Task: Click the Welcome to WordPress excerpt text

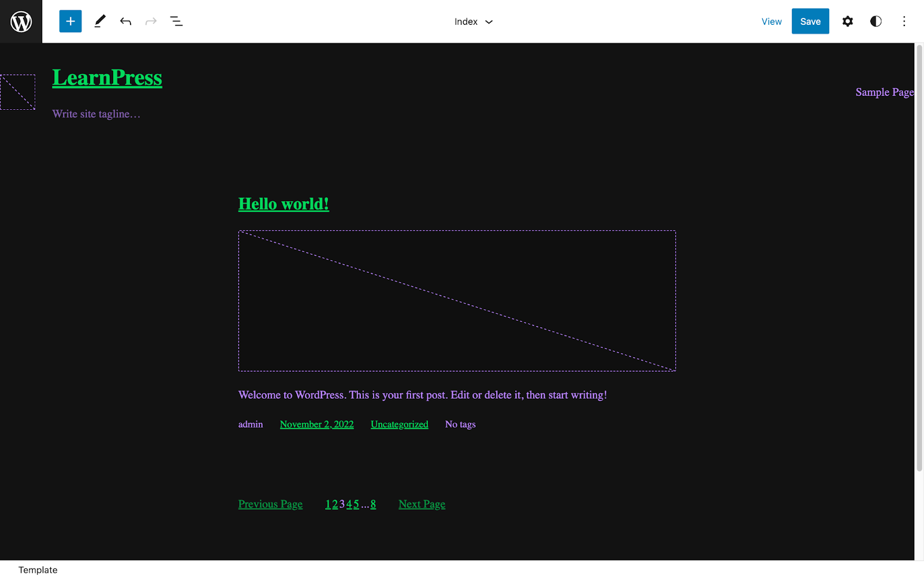Action: pyautogui.click(x=423, y=395)
